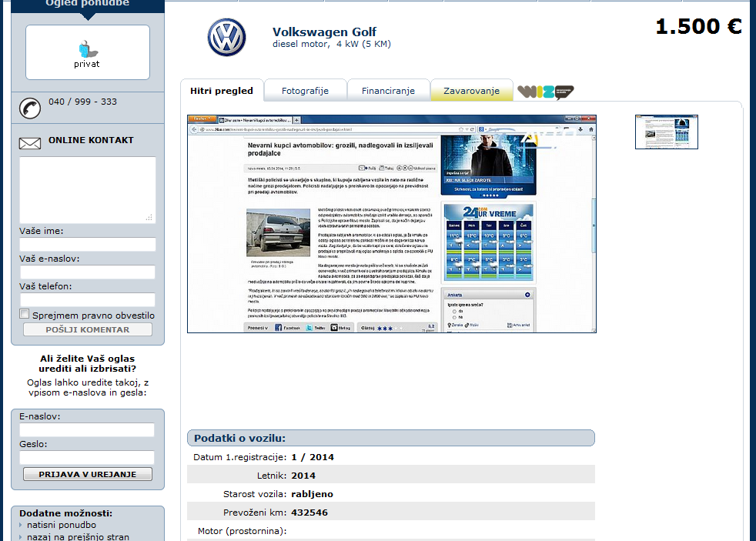Switch to the Fotografije tab
756x541 pixels.
pos(305,91)
